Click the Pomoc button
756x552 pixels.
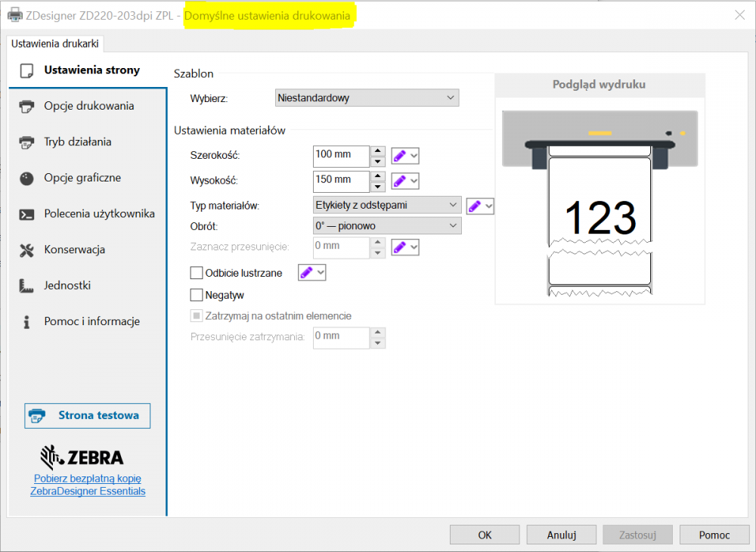click(714, 535)
